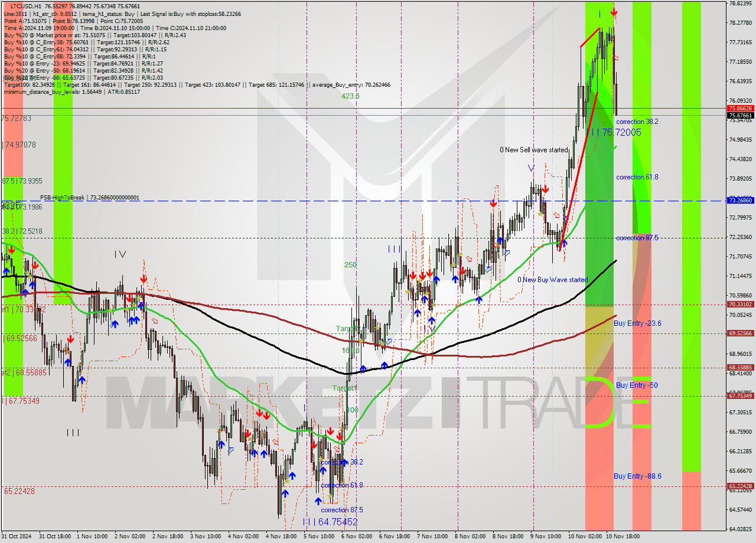756x543 pixels.
Task: Click the red '65.22428' price tag
Action: [x=741, y=486]
